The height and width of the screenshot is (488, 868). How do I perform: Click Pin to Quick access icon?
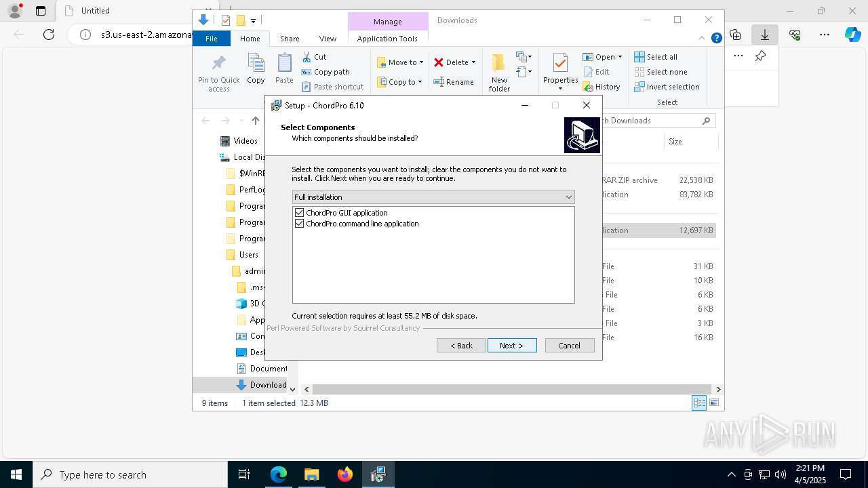pyautogui.click(x=218, y=63)
